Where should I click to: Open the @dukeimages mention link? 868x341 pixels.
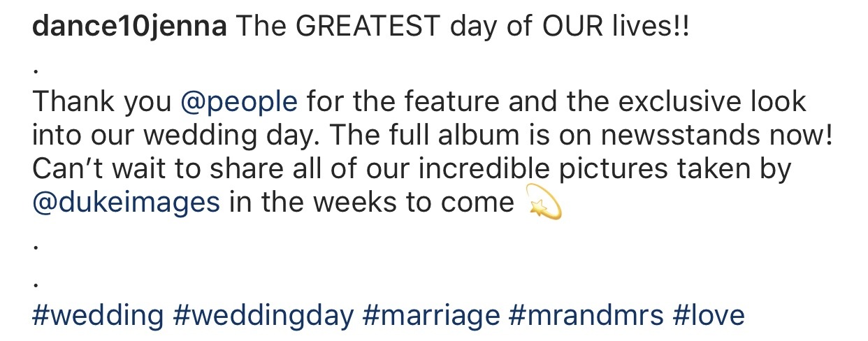126,203
